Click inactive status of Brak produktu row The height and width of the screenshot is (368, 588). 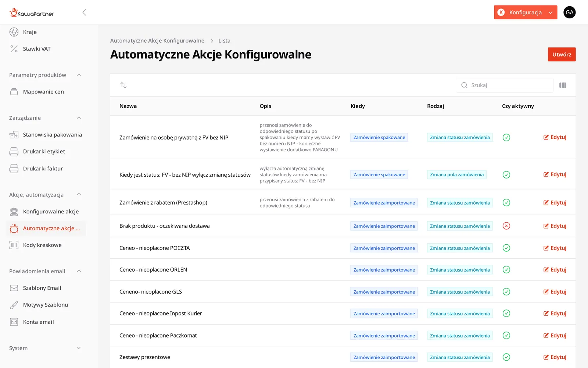(506, 226)
